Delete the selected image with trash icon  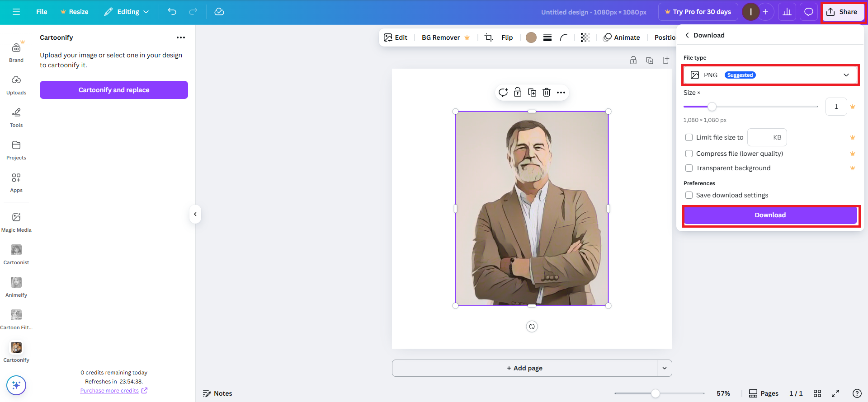(547, 93)
